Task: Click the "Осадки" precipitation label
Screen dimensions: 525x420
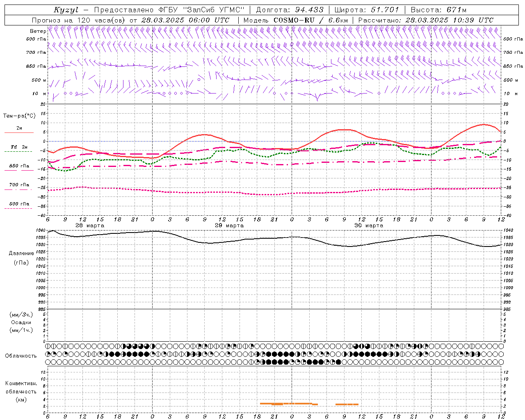Action: [21, 322]
